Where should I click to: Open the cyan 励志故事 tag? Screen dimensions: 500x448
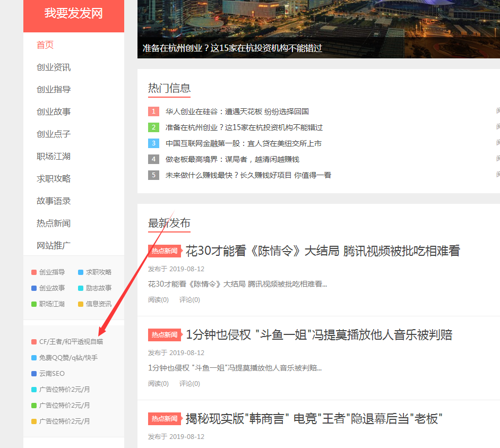click(98, 288)
